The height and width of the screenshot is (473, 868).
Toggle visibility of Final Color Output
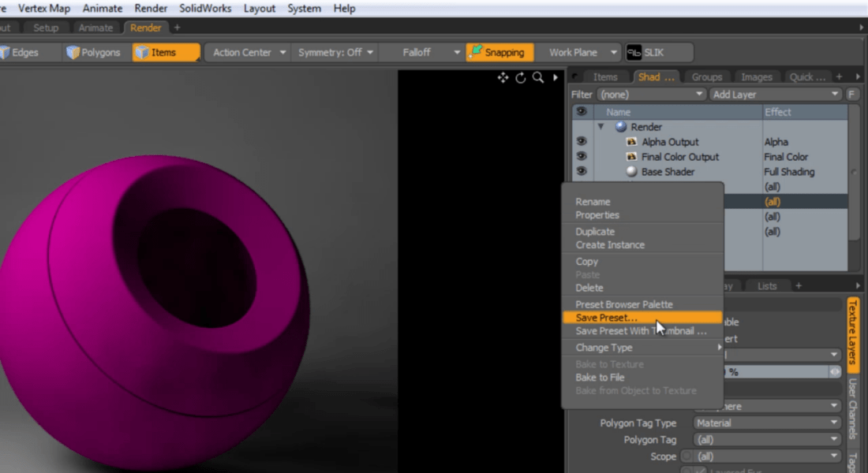coord(582,156)
